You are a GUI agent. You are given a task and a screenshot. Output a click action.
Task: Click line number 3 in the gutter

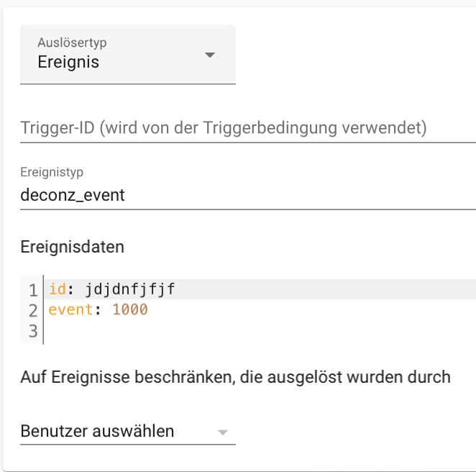[32, 331]
